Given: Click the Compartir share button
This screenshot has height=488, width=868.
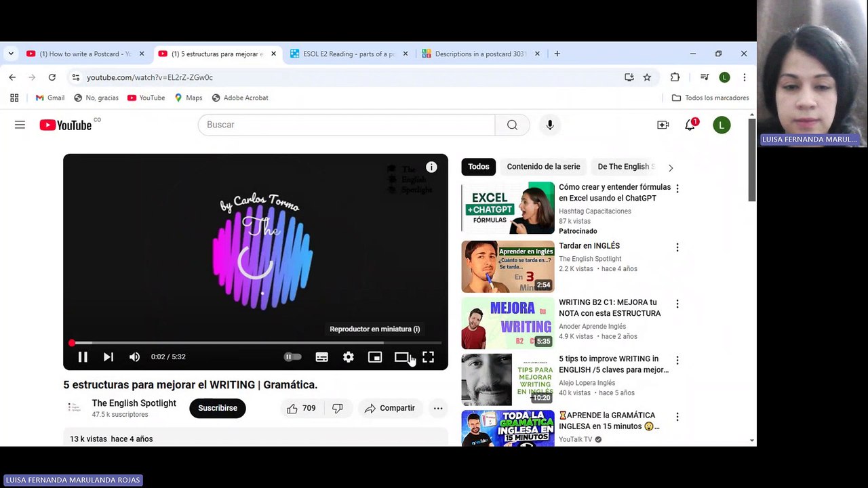Looking at the screenshot, I should coord(389,408).
